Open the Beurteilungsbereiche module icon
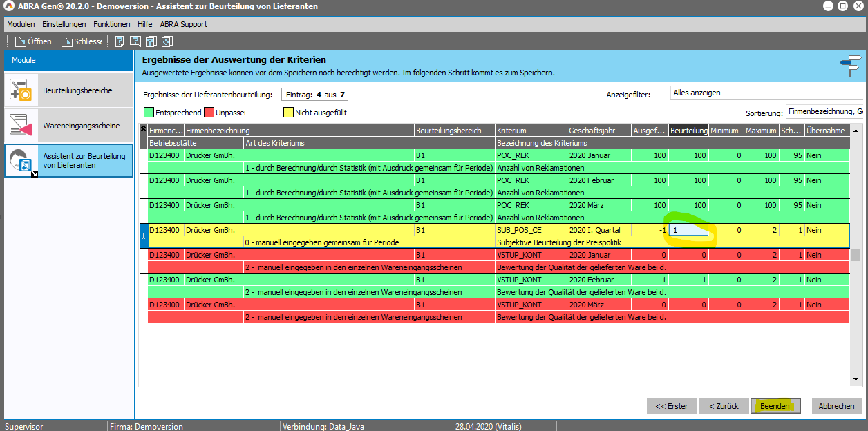 [x=21, y=90]
